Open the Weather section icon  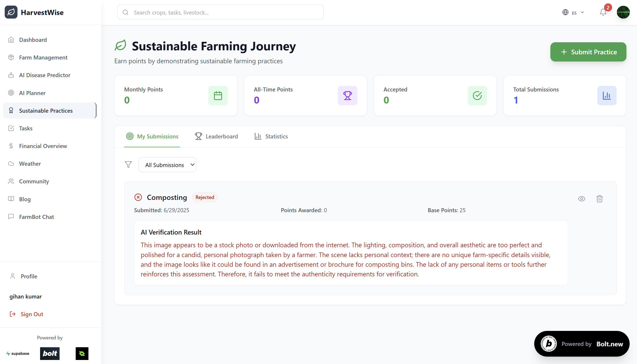(x=11, y=163)
